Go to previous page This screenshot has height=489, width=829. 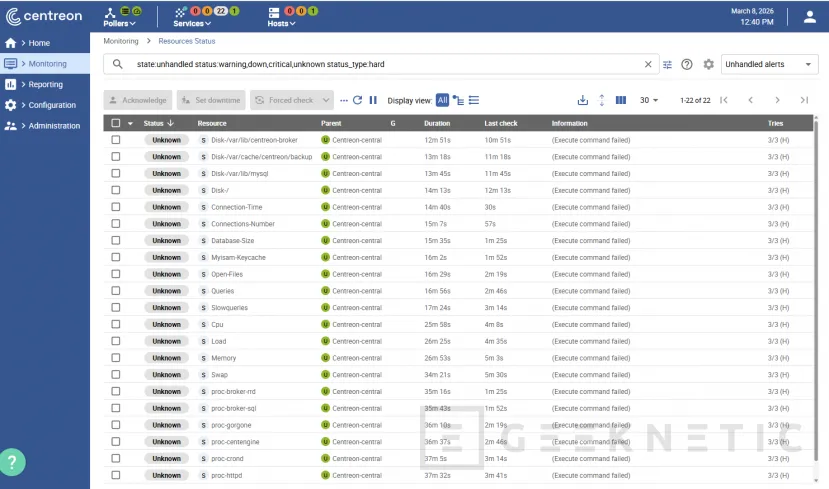pos(750,100)
